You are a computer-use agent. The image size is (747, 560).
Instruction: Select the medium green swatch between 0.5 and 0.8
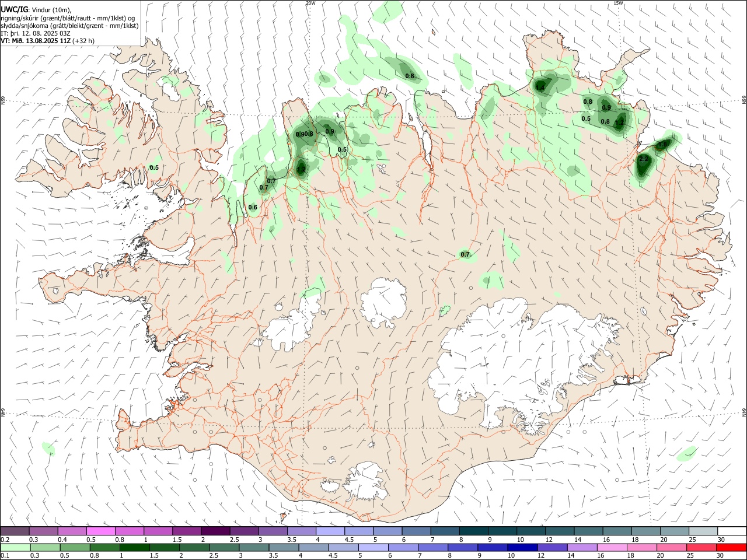pyautogui.click(x=75, y=547)
